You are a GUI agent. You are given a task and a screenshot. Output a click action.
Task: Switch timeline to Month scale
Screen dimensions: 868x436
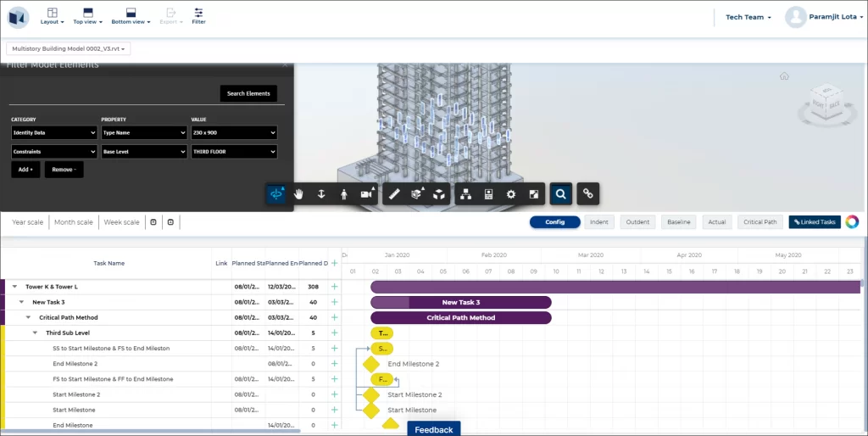pyautogui.click(x=74, y=222)
